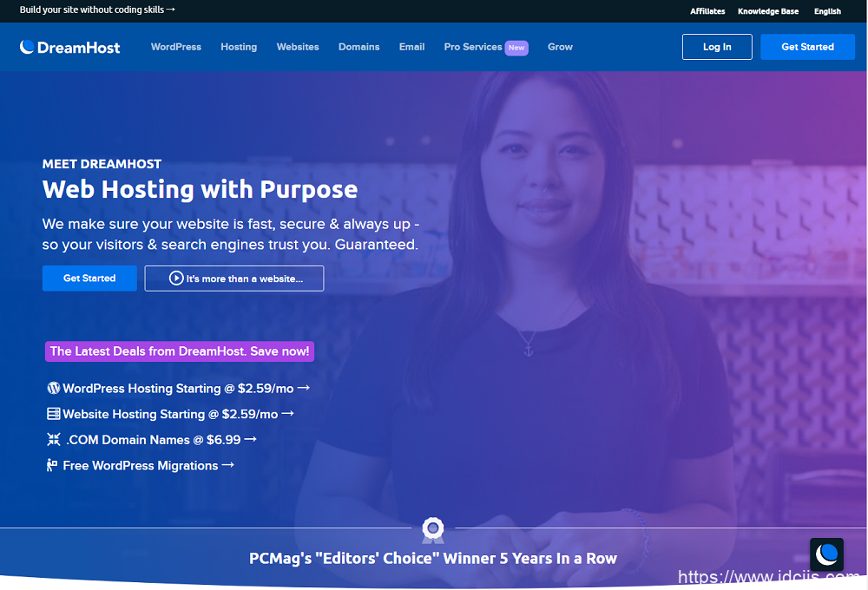This screenshot has height=590, width=868.
Task: Follow the Affiliates link
Action: click(x=707, y=11)
